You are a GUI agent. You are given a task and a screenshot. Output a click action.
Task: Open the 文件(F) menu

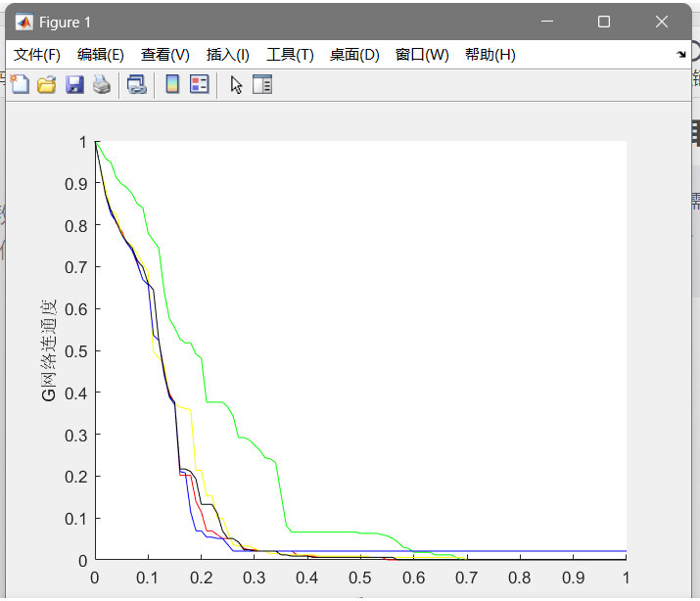[x=37, y=55]
